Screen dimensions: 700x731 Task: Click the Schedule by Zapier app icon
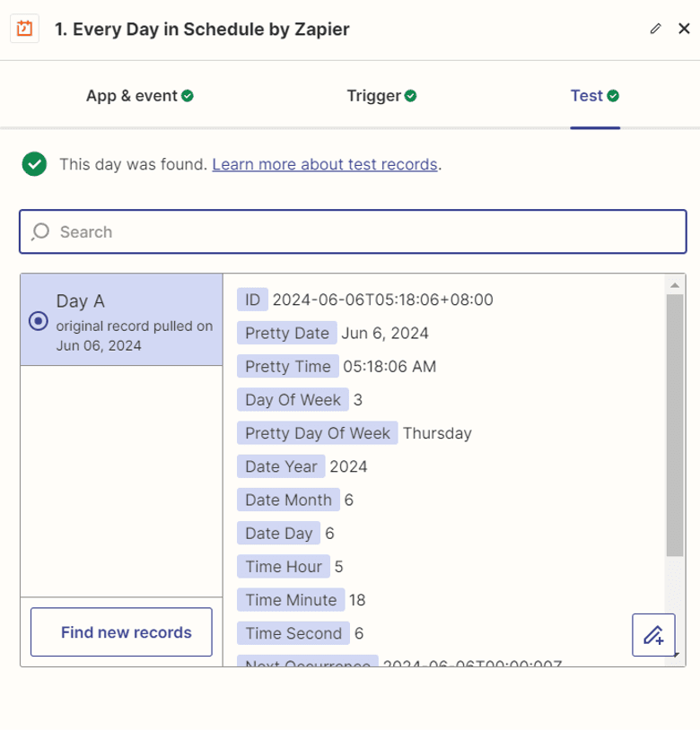(x=25, y=29)
